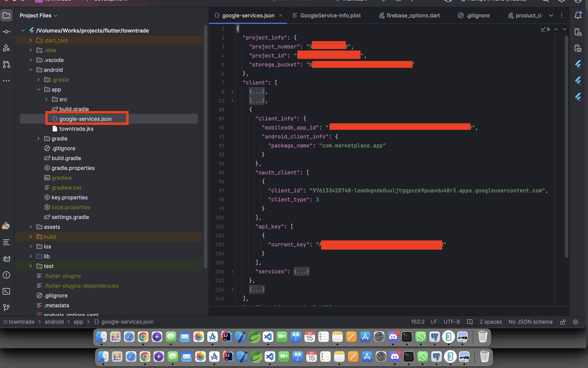Expand the .vscode folder
588x368 pixels.
[31, 60]
